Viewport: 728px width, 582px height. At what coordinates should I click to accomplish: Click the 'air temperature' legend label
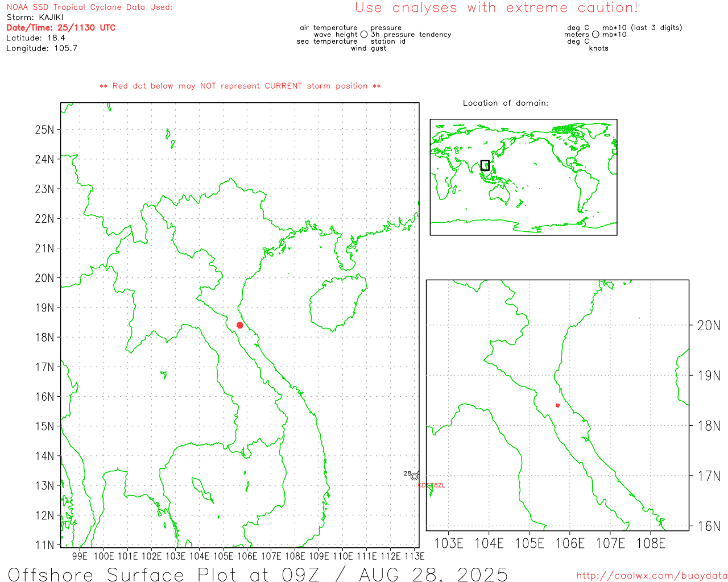329,28
